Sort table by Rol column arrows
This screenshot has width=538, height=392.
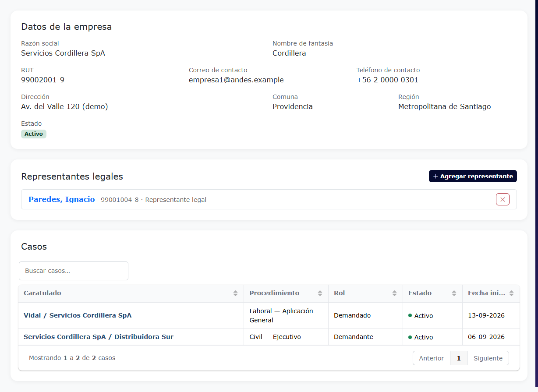click(x=394, y=293)
